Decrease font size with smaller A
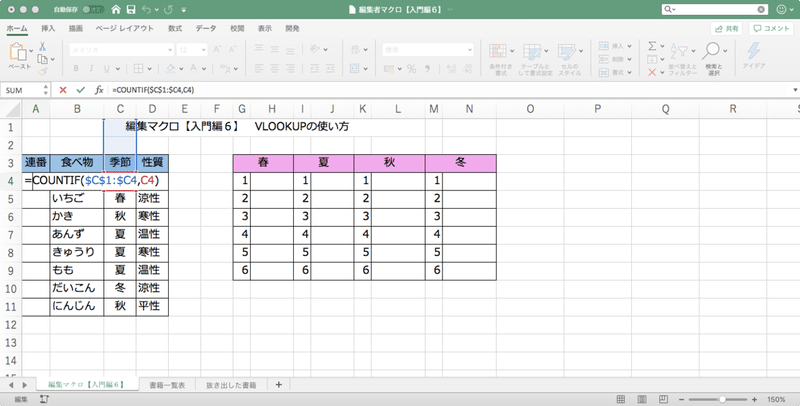Screen dimensions: 800x406 pyautogui.click(x=233, y=49)
